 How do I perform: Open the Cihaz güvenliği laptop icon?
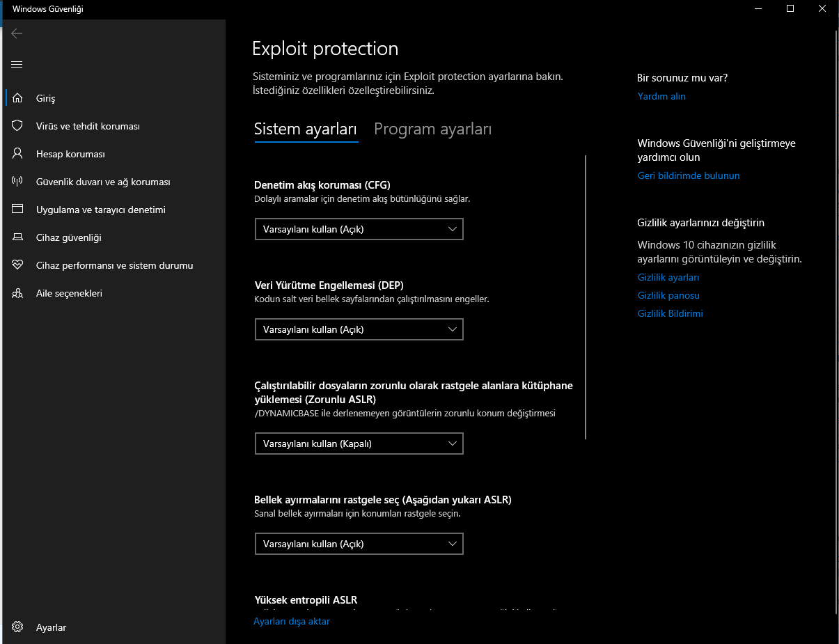coord(17,237)
